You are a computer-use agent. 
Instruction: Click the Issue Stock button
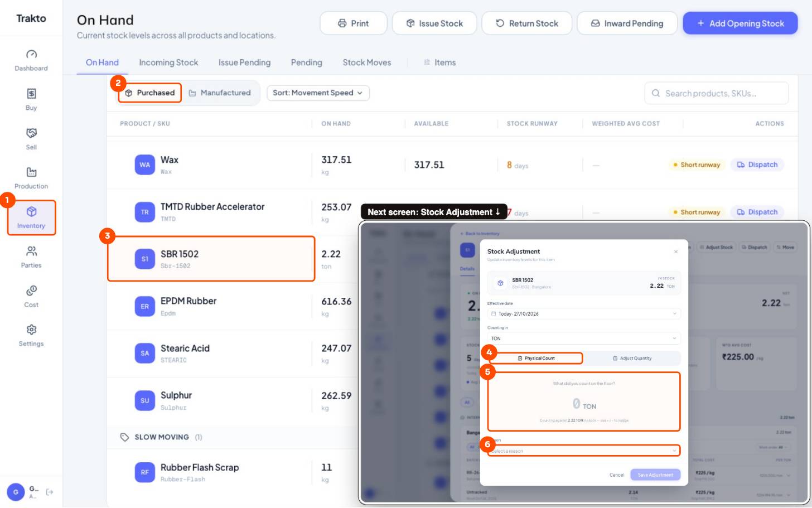pyautogui.click(x=434, y=23)
